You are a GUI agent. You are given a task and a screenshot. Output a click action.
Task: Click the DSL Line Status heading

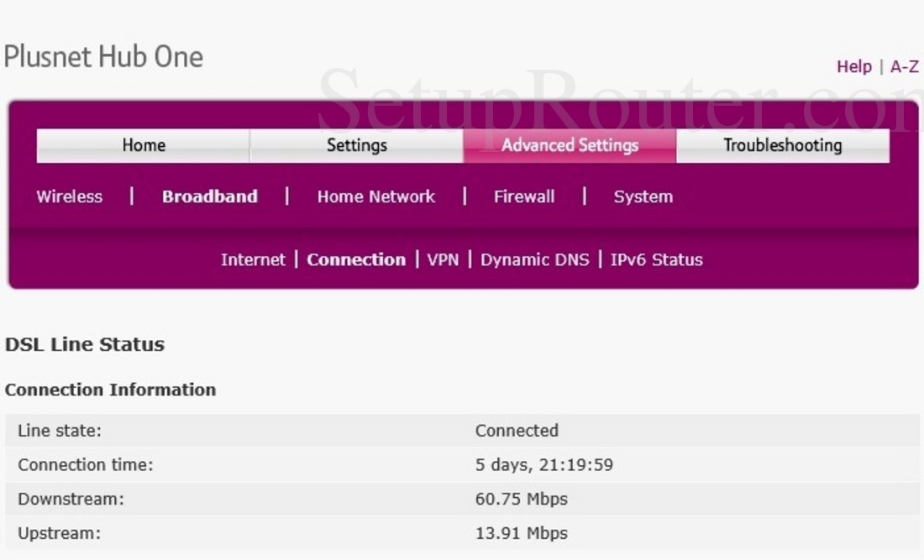[85, 344]
